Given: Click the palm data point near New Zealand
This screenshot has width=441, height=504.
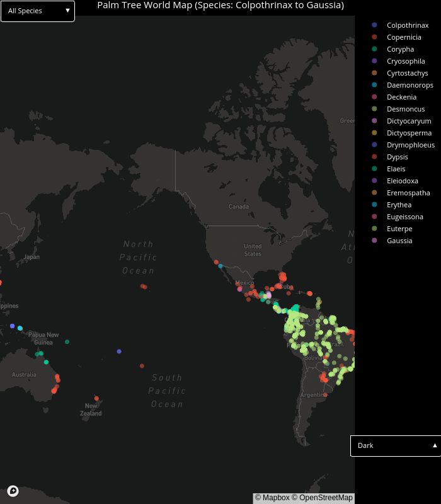Looking at the screenshot, I should pos(96,398).
